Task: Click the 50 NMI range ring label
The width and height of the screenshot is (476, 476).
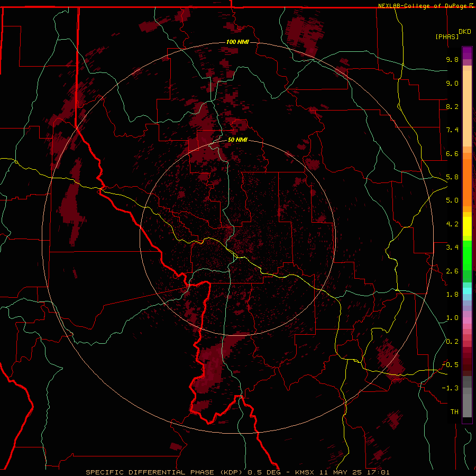Action: coord(237,140)
